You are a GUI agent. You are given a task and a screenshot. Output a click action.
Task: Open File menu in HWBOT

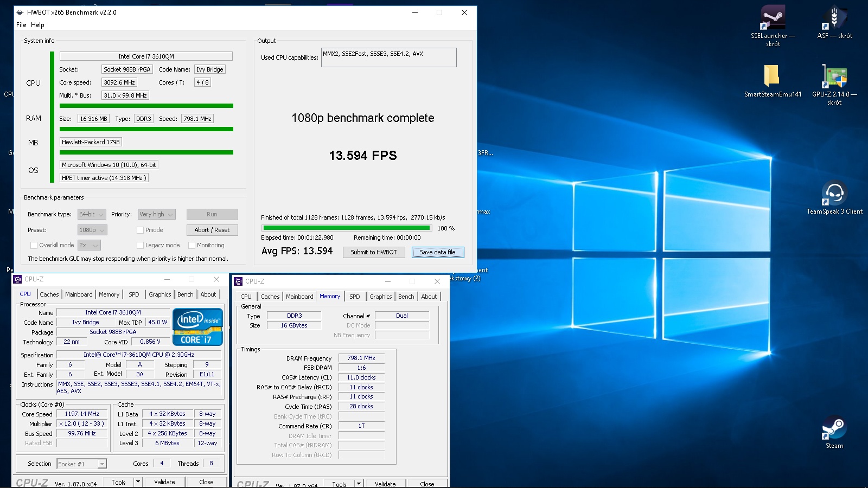(x=21, y=25)
